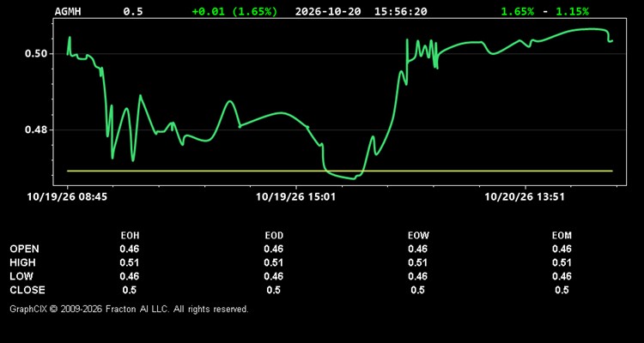Click the EOW column header
Screen dimensions: 644x343
417,236
